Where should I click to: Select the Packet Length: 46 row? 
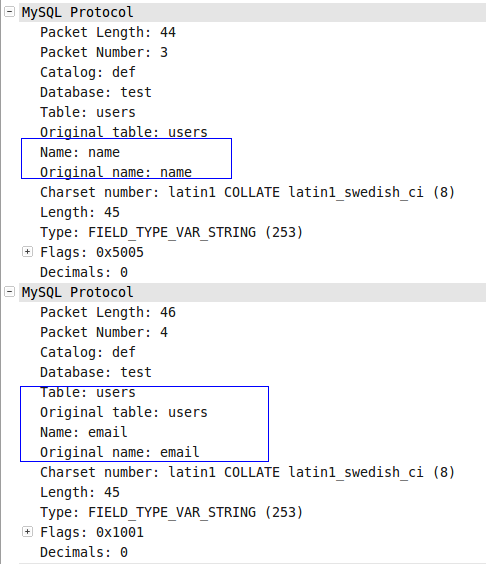click(108, 312)
